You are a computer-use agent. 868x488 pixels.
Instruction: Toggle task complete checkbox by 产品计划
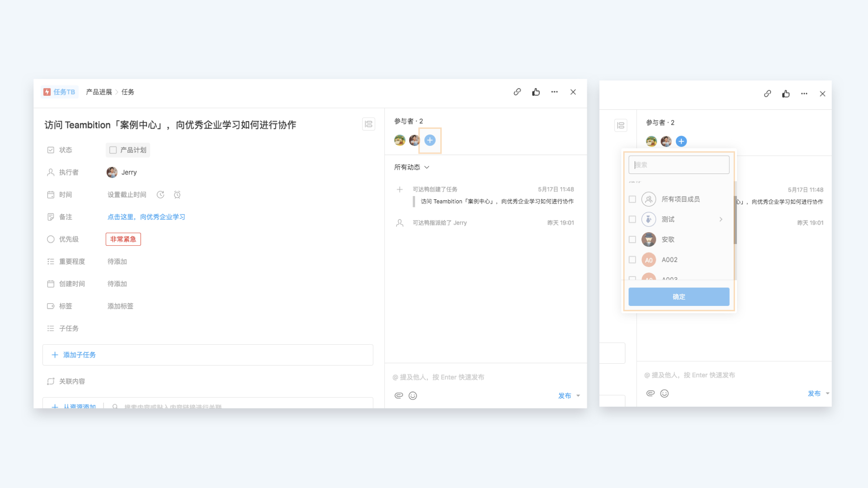113,150
